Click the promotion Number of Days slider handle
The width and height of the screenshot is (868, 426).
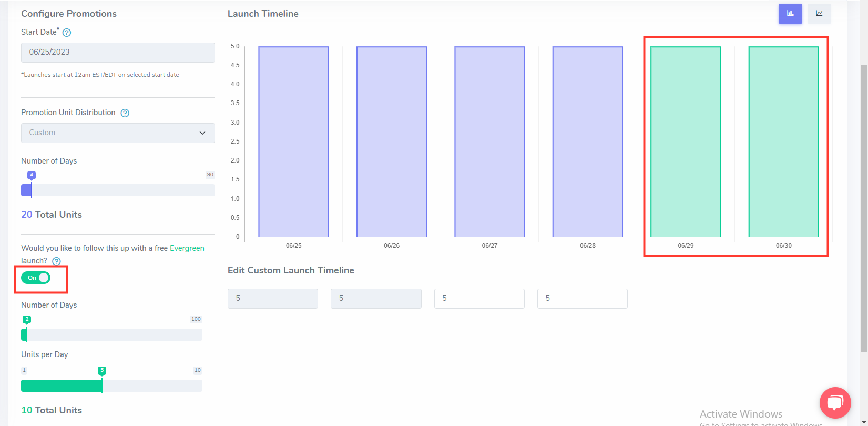[32, 189]
